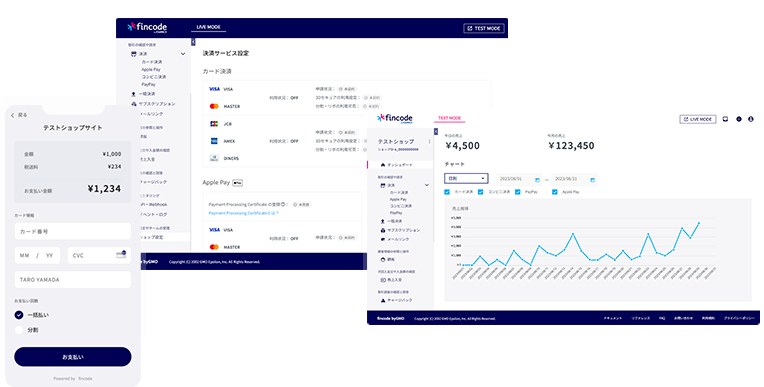This screenshot has width=764, height=387.
Task: Click the TEST MODE button in top bar
Action: tap(484, 28)
